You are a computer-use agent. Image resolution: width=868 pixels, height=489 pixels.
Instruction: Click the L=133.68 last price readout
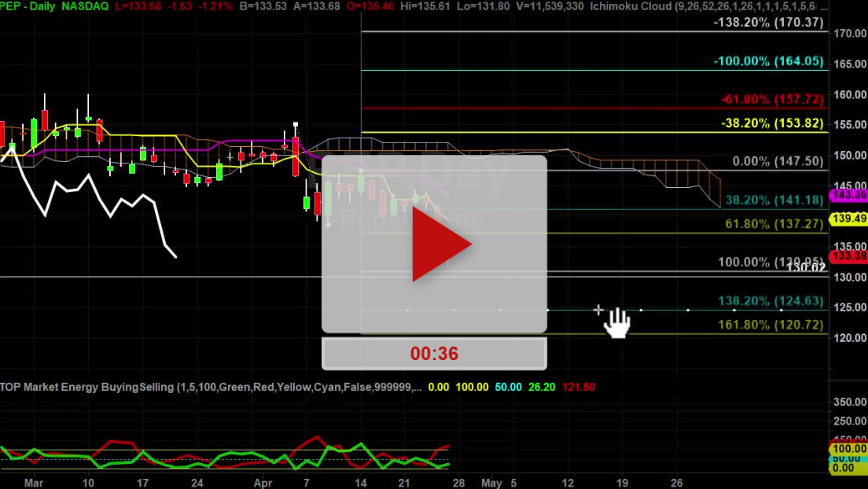coord(138,6)
